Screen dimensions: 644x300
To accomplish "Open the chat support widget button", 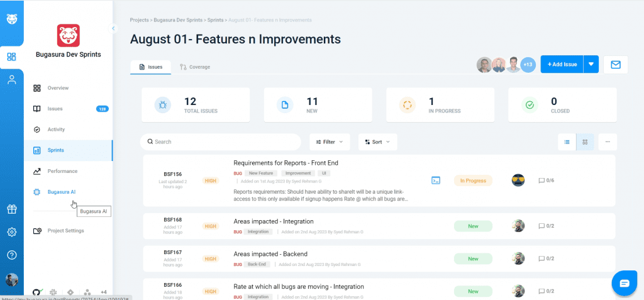I will 625,283.
